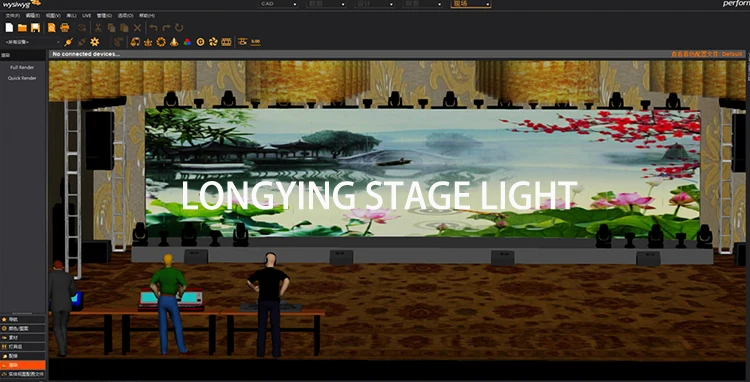Open the 选项(O) menu
The width and height of the screenshot is (750, 382).
[x=125, y=16]
